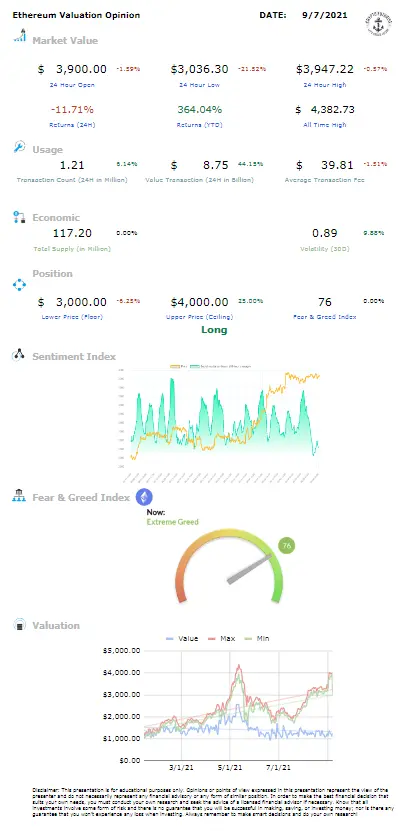The image size is (417, 831).
Task: Toggle the Min series in the valuation legend
Action: click(x=256, y=638)
